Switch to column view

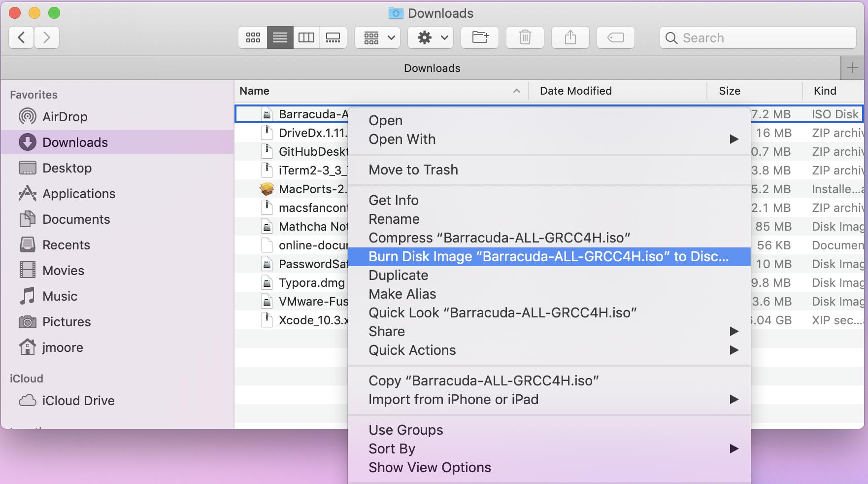[x=306, y=37]
